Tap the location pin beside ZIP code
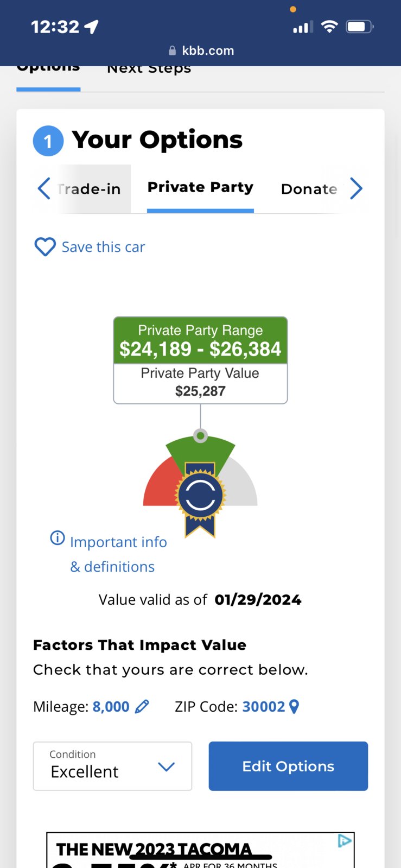 pyautogui.click(x=294, y=706)
